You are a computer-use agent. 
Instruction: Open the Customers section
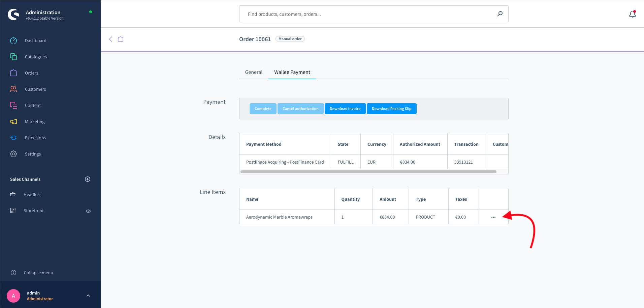tap(35, 89)
